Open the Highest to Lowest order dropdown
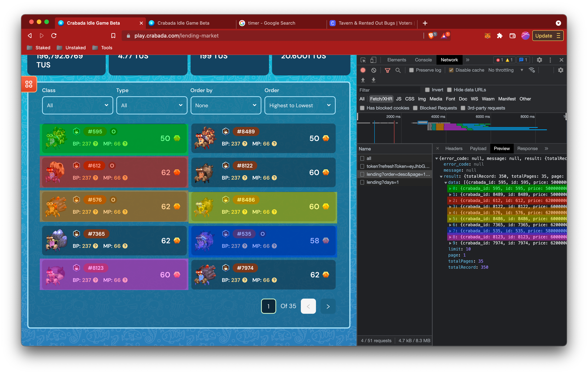Viewport: 588px width, 374px height. (300, 105)
